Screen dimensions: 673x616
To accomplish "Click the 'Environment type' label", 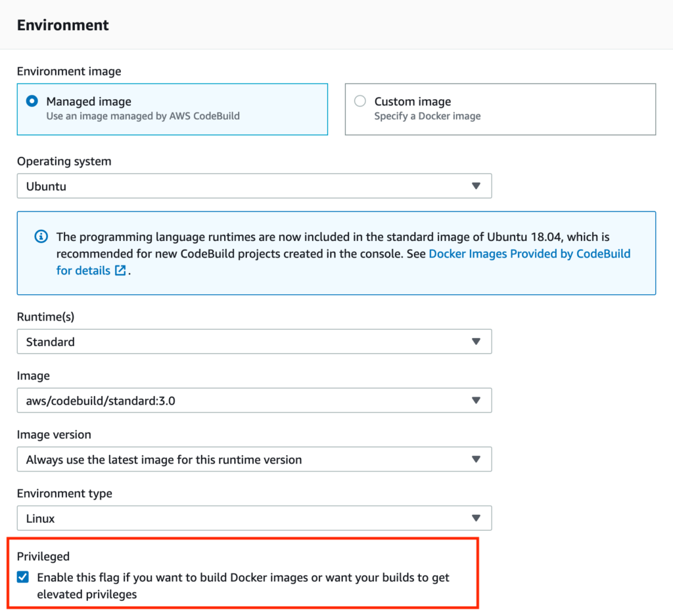I will click(64, 493).
